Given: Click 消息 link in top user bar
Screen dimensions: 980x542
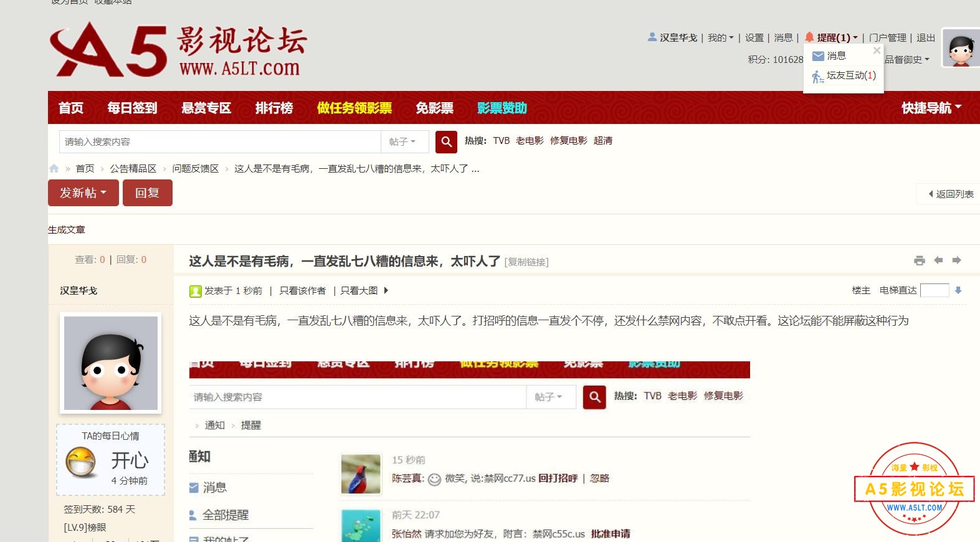Looking at the screenshot, I should [x=784, y=37].
